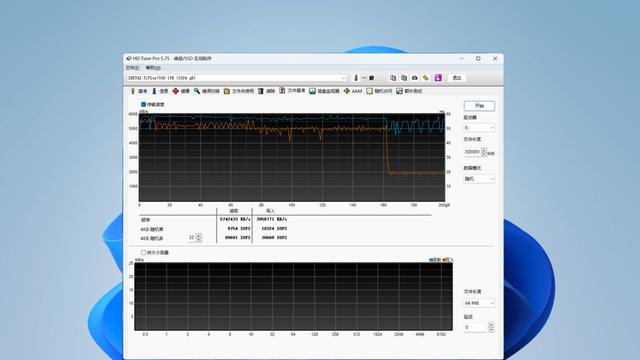Click the sequential write speed value
The height and width of the screenshot is (360, 640).
pyautogui.click(x=271, y=219)
